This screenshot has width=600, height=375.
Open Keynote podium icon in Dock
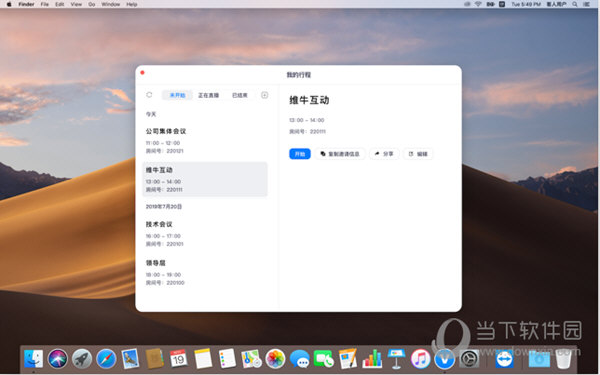point(396,359)
